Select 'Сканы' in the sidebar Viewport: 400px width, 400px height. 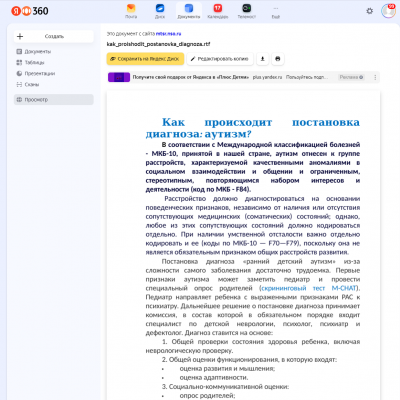point(32,85)
